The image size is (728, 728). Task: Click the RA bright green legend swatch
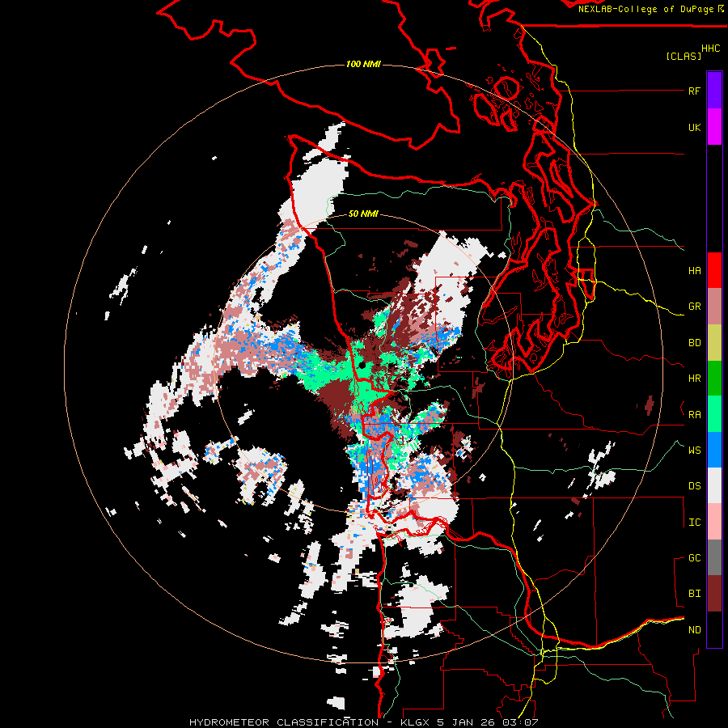tap(714, 414)
